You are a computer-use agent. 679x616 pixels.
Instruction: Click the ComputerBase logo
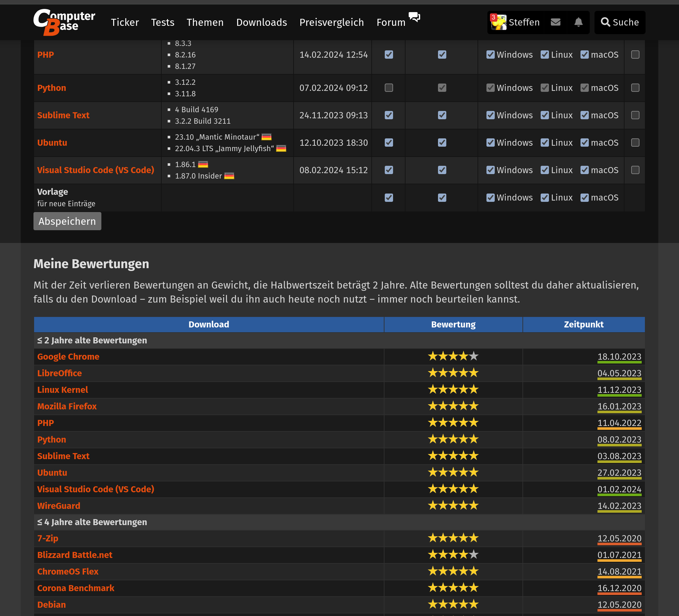point(64,22)
